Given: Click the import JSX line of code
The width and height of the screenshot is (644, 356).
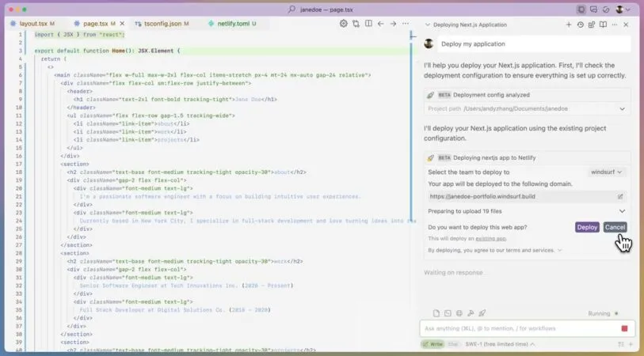Looking at the screenshot, I should coord(80,35).
